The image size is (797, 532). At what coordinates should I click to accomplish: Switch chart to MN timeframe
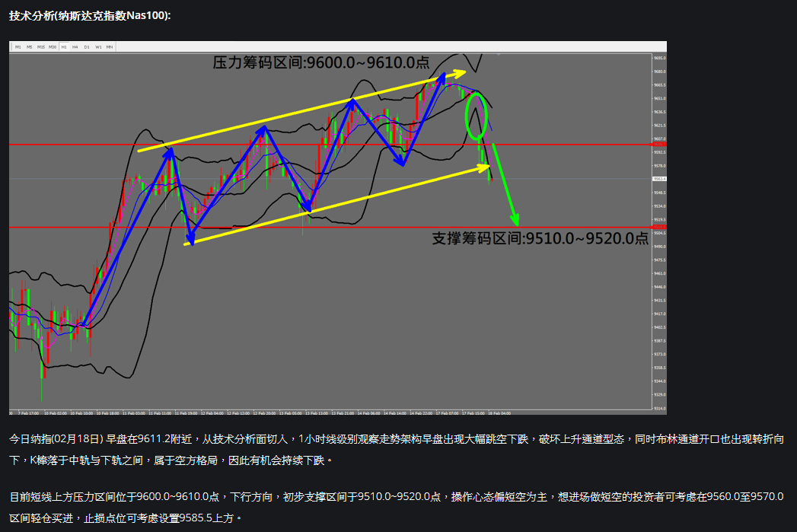click(110, 46)
